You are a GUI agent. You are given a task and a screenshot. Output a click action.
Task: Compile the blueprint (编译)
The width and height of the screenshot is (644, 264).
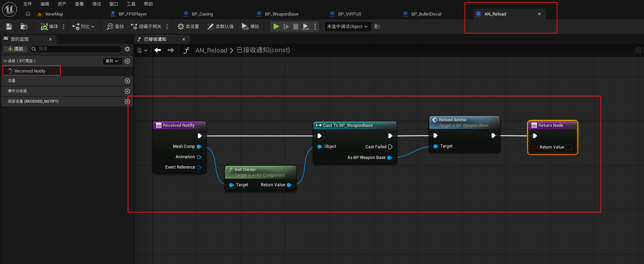[x=49, y=27]
